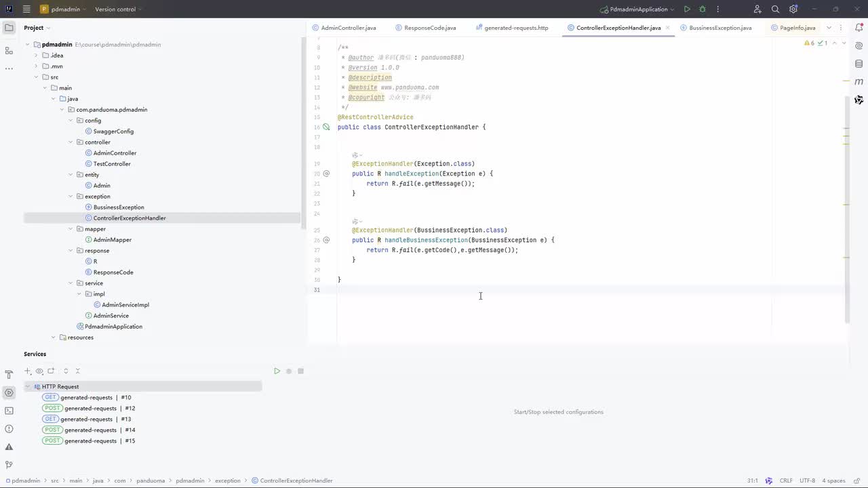Switch to PageInfo.java tab
This screenshot has width=868, height=488.
[x=793, y=28]
